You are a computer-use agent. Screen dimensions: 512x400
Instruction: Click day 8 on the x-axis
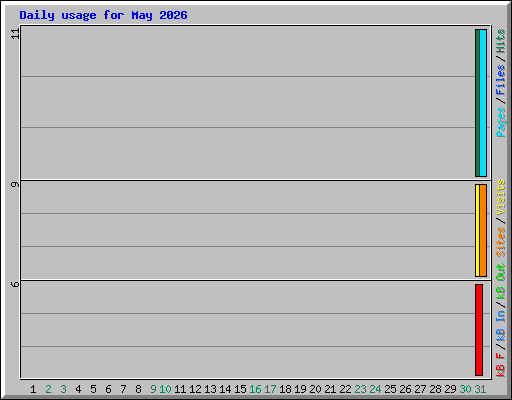coord(138,389)
